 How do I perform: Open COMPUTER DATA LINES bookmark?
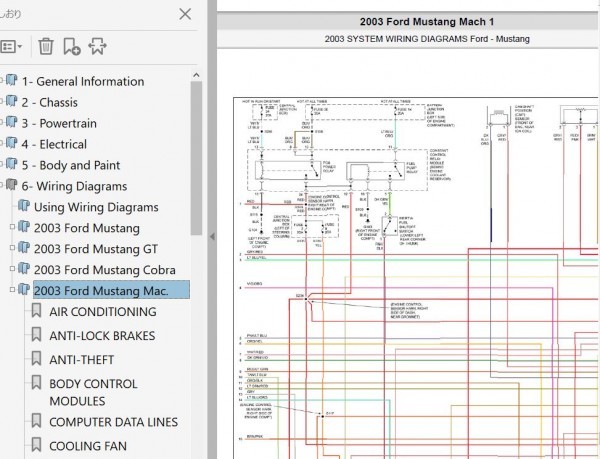(113, 422)
